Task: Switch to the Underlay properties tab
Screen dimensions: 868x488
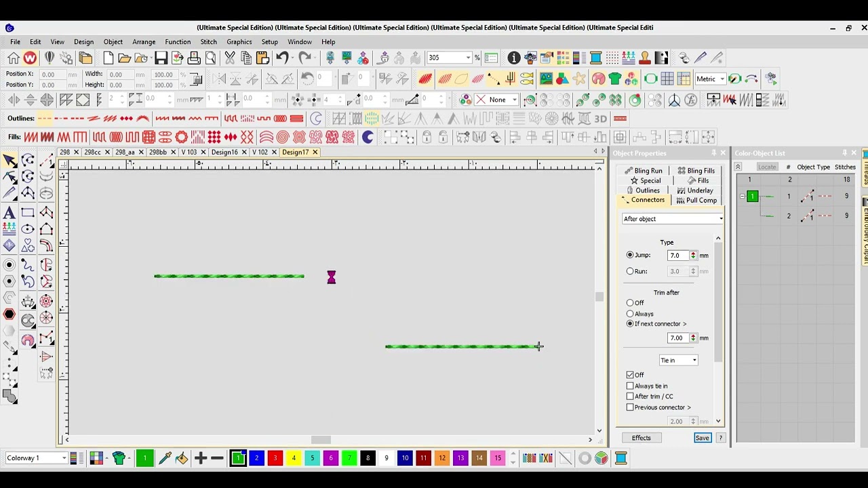Action: tap(695, 190)
